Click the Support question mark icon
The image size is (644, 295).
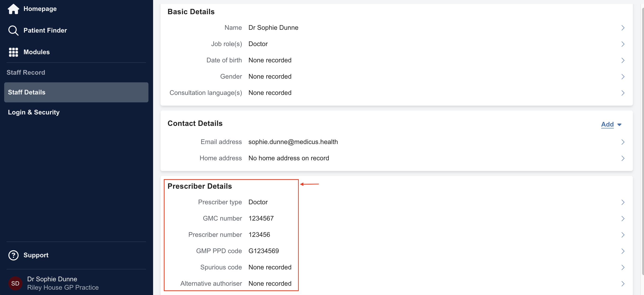[x=13, y=255]
